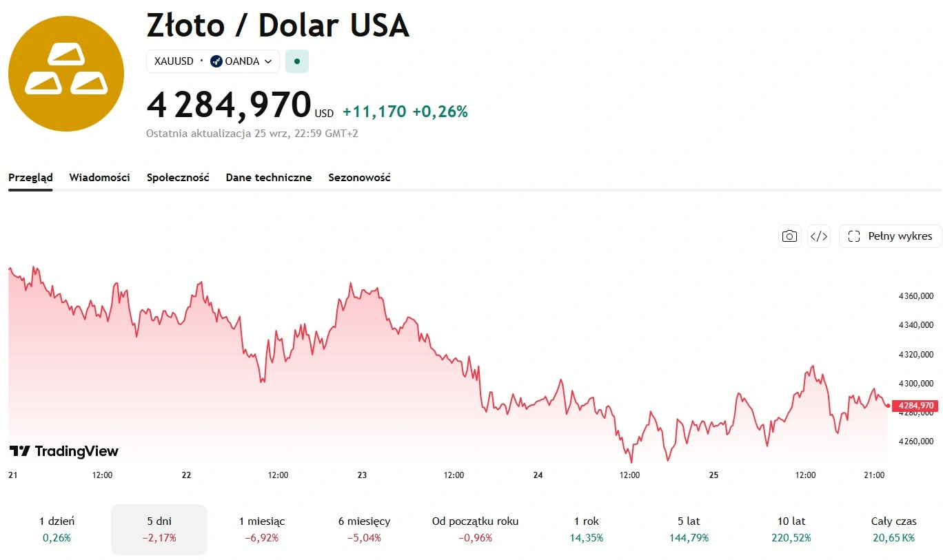Click the green market status dot
The width and height of the screenshot is (943, 560).
pyautogui.click(x=297, y=61)
